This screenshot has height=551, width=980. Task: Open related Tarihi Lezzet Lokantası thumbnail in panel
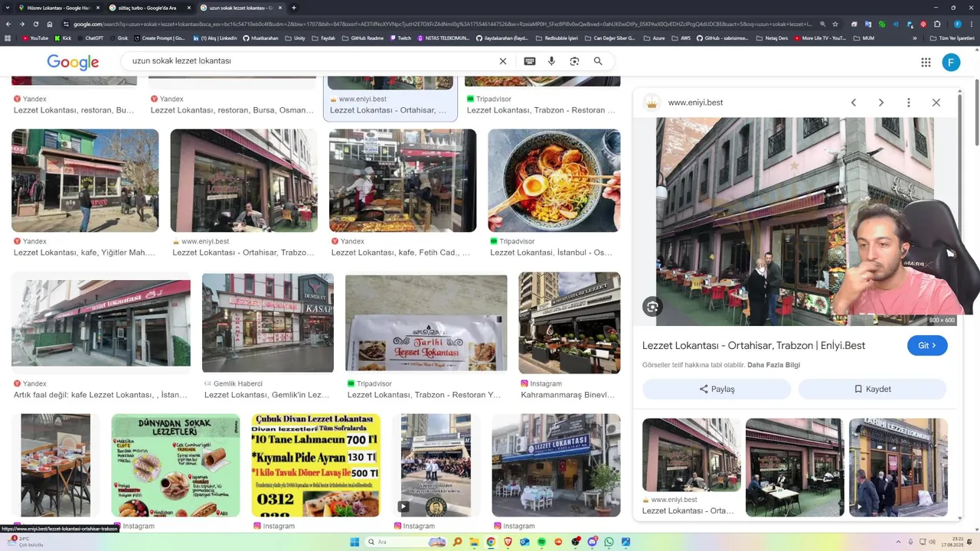pos(898,467)
